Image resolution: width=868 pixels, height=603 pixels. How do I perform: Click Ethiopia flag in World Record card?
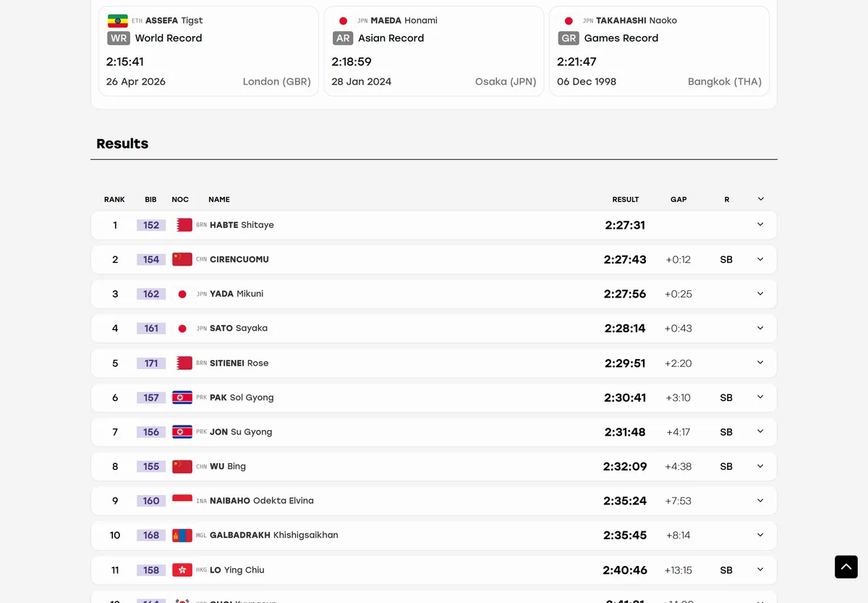pyautogui.click(x=117, y=21)
